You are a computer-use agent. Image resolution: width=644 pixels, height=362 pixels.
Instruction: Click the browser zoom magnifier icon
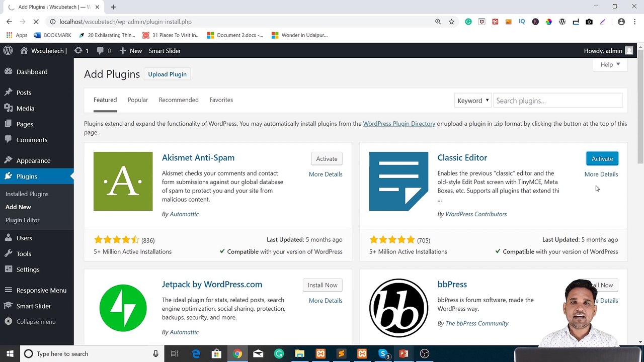[438, 22]
